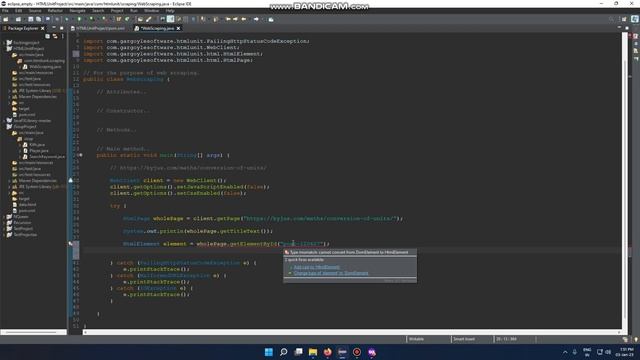Click the error marker on the HtmlElement line
The height and width of the screenshot is (360, 640).
pyautogui.click(x=71, y=244)
